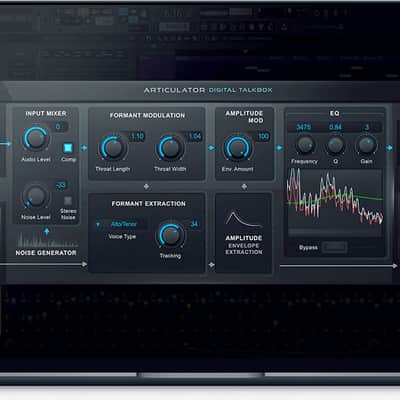Click the EQ Q value 0.84
This screenshot has height=400, width=400.
(x=335, y=127)
